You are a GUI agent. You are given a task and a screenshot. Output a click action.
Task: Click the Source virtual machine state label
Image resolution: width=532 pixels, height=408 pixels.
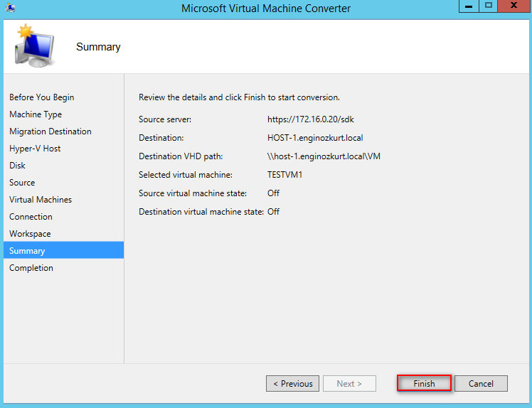[193, 193]
